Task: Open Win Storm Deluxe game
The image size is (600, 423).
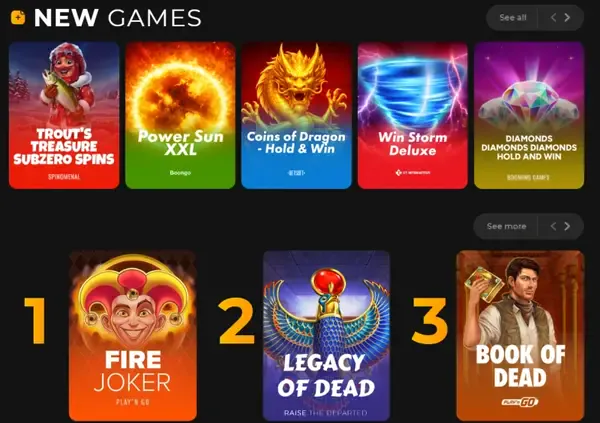Action: pos(412,115)
